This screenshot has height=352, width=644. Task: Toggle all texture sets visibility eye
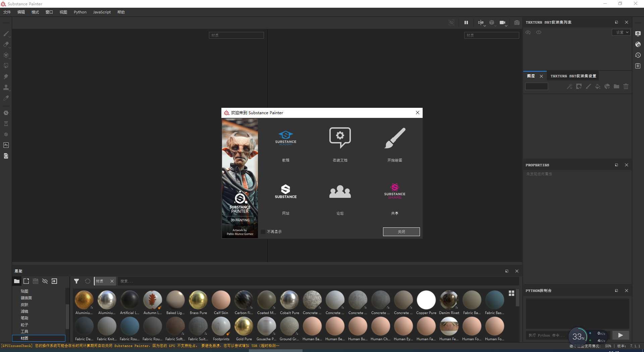(x=528, y=32)
